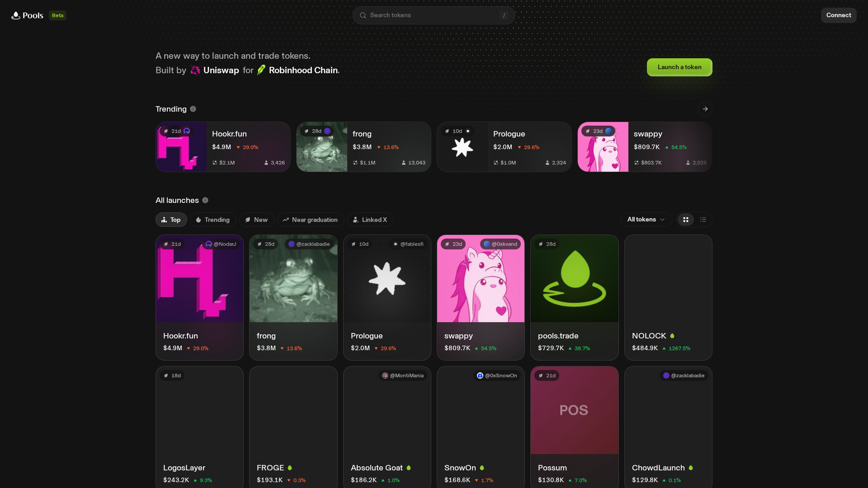
Task: Click the FROGE token name
Action: click(x=270, y=468)
